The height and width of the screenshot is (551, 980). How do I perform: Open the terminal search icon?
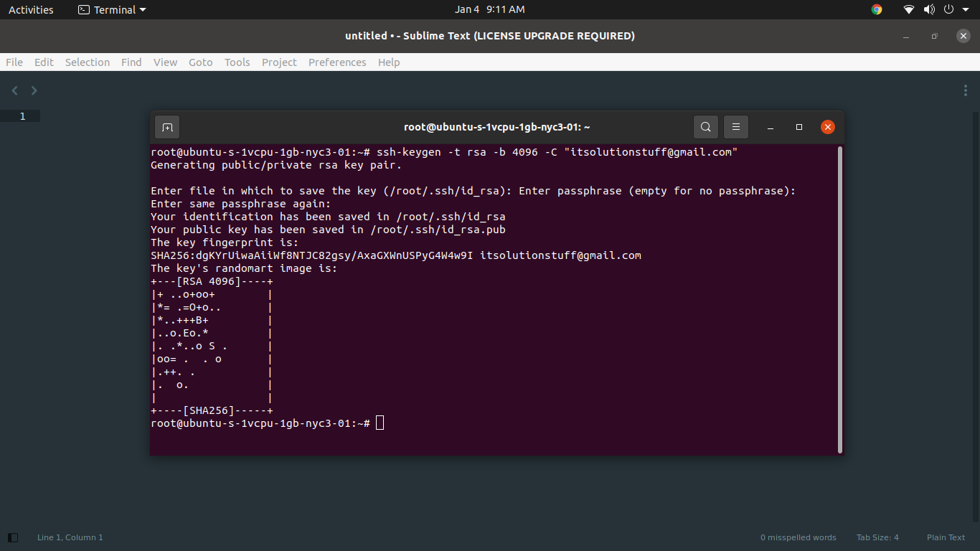pyautogui.click(x=705, y=127)
